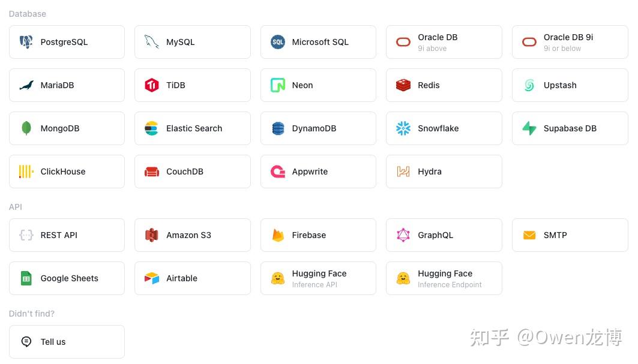Viewport: 638px width, 364px height.
Task: Click the Snowflake icon
Action: pos(403,128)
